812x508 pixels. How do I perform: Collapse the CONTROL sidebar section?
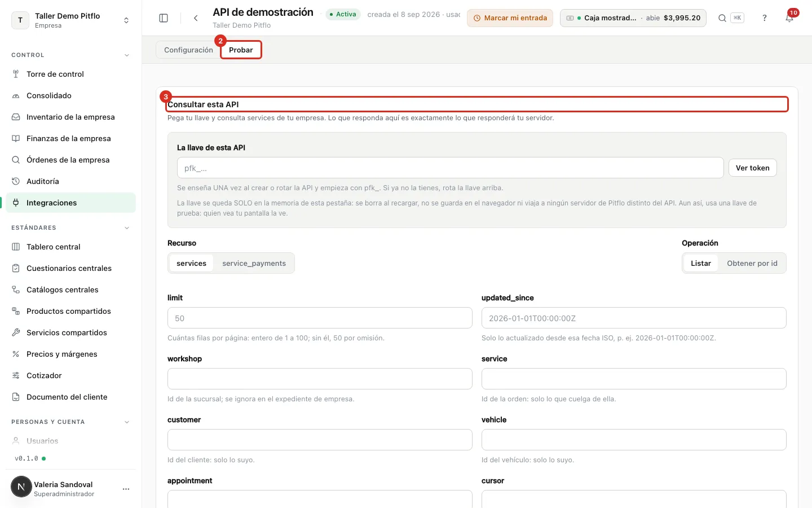127,55
